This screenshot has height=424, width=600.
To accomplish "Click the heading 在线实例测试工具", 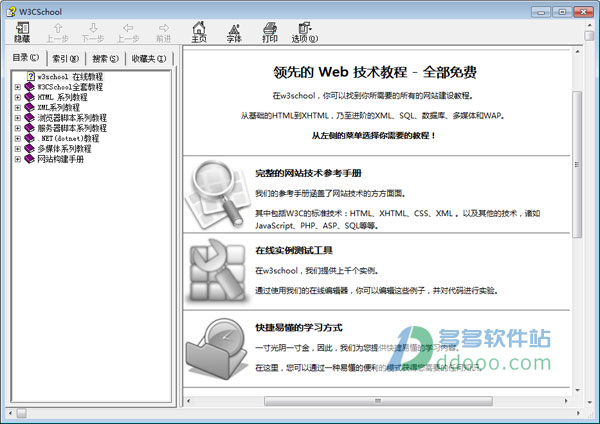I will click(x=294, y=250).
